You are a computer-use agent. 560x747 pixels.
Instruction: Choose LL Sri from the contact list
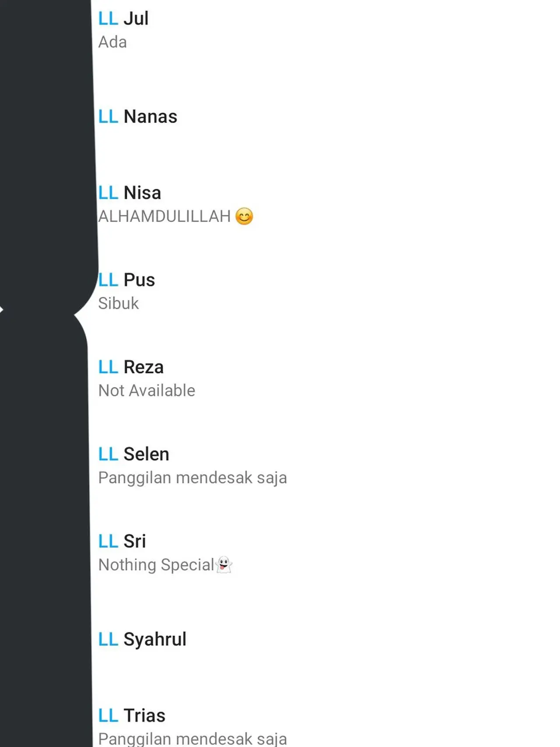[122, 542]
